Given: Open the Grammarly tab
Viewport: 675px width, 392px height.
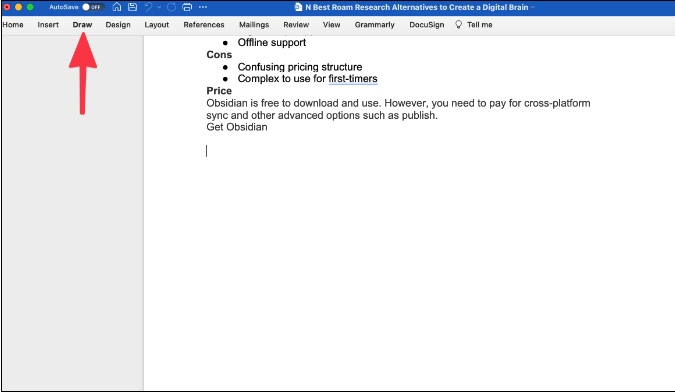Looking at the screenshot, I should pyautogui.click(x=375, y=25).
